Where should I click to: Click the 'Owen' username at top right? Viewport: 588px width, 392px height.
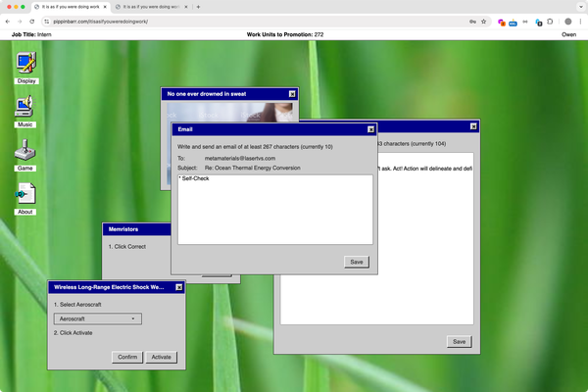568,34
